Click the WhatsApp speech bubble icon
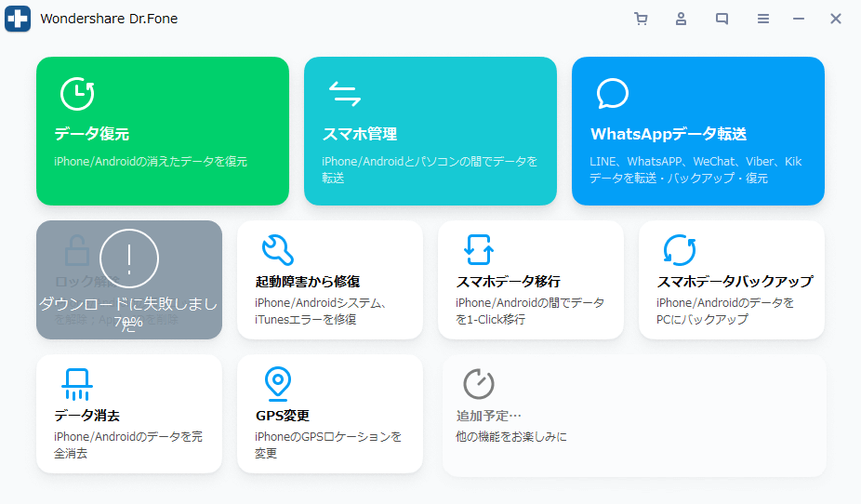 612,93
